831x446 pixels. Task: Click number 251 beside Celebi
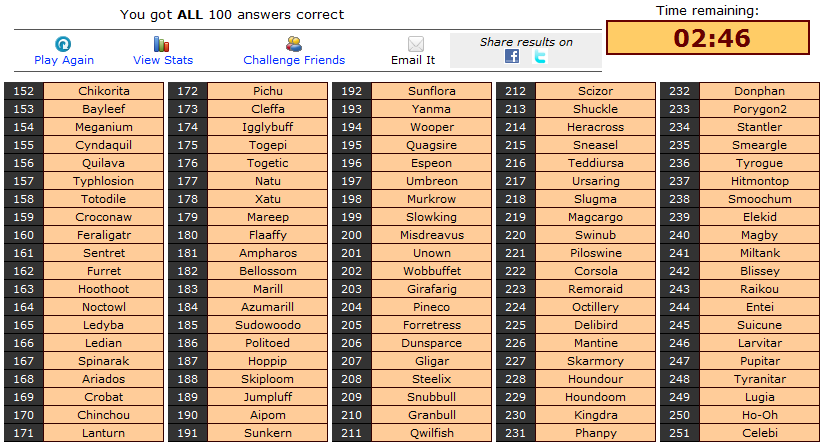click(679, 433)
